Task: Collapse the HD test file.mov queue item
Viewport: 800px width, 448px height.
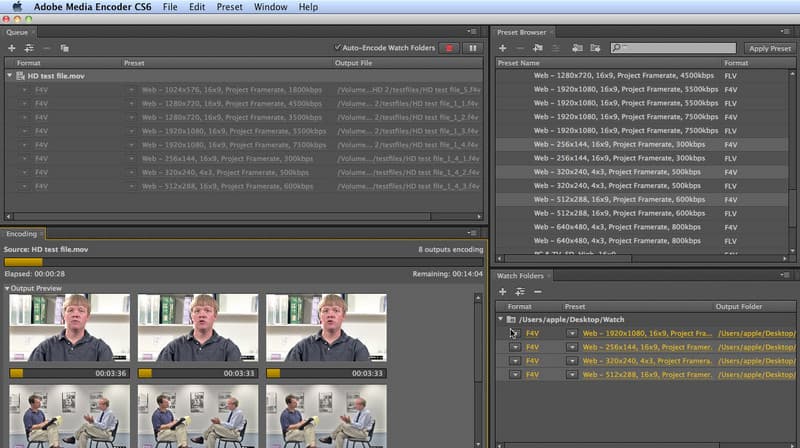Action: click(10, 75)
